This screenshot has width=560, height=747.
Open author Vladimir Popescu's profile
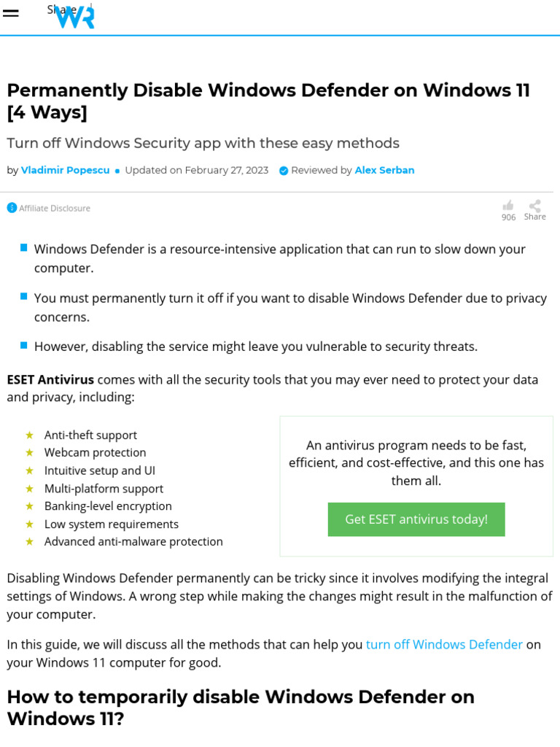(x=65, y=170)
